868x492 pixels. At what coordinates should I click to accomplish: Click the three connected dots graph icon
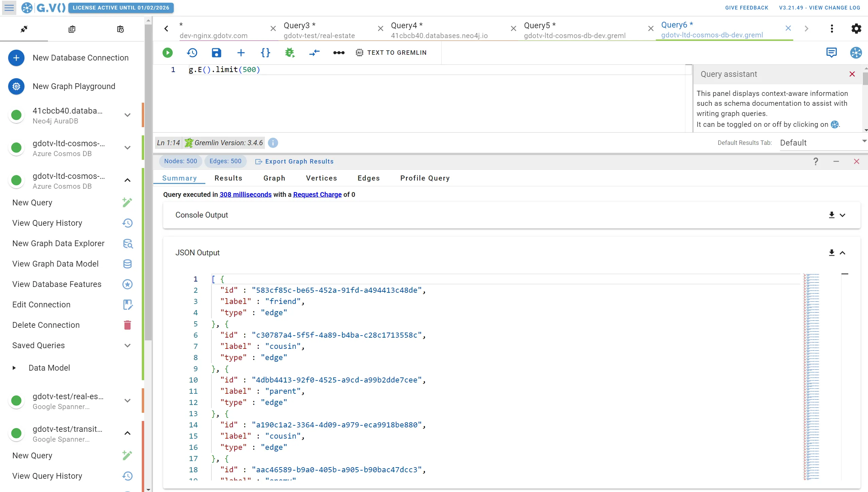pyautogui.click(x=339, y=53)
